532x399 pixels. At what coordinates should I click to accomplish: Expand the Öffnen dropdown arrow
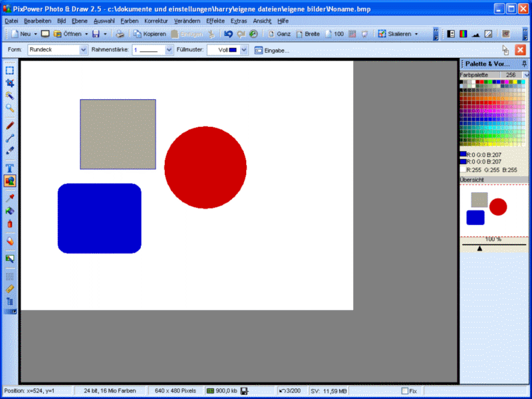86,35
